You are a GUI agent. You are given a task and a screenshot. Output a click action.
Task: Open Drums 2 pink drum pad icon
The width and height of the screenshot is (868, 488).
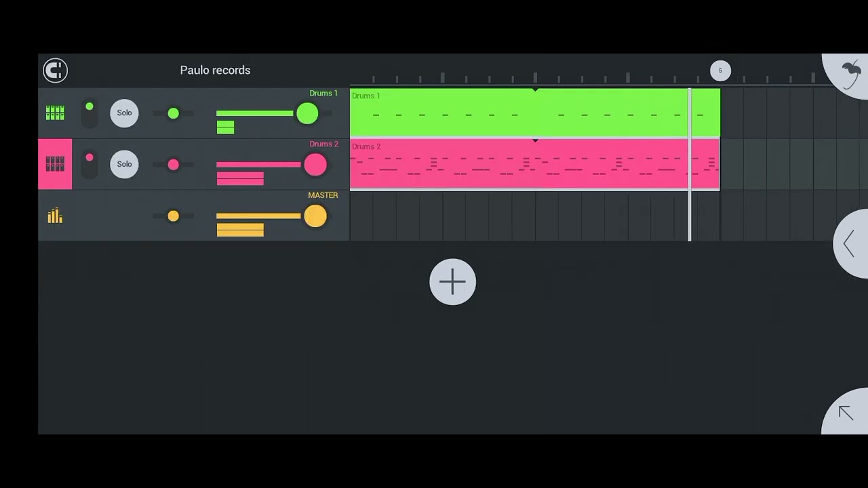[55, 164]
